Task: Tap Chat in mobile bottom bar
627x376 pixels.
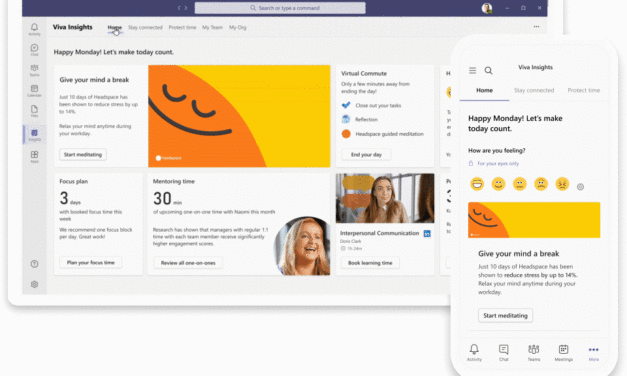Action: click(x=503, y=352)
